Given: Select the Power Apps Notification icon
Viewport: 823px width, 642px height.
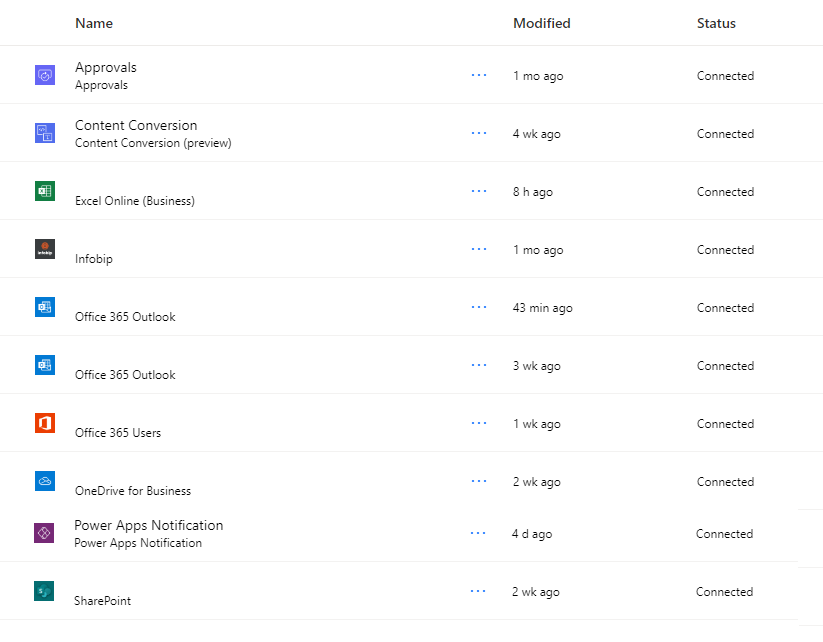Looking at the screenshot, I should (44, 533).
